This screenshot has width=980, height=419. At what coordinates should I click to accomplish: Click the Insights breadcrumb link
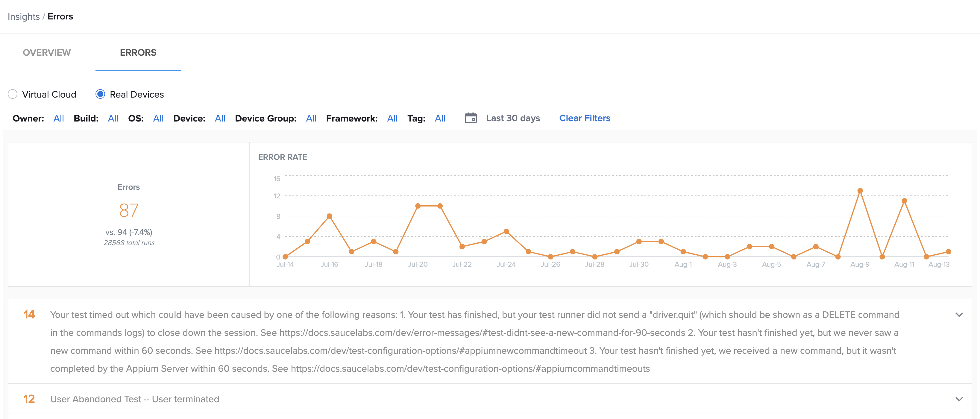point(24,16)
